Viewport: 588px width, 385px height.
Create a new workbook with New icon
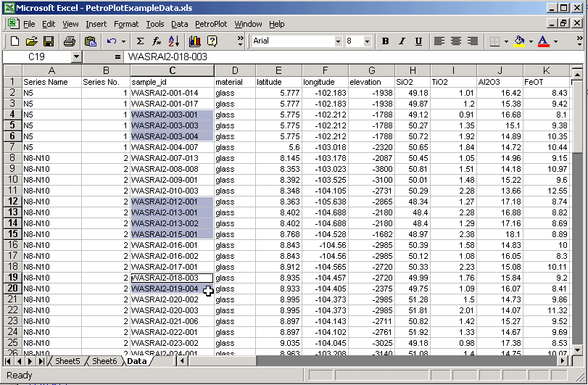tap(15, 41)
